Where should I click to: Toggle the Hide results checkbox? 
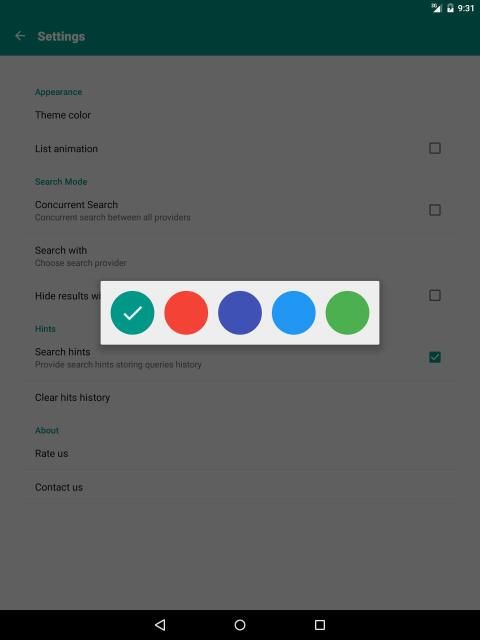pyautogui.click(x=435, y=295)
